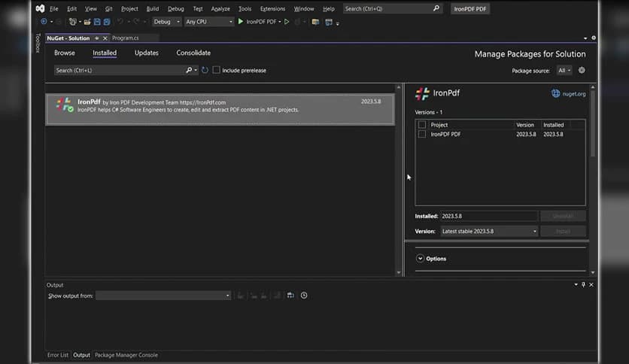This screenshot has height=364, width=629.
Task: Enable the Include prerelease checkbox
Action: click(x=217, y=71)
